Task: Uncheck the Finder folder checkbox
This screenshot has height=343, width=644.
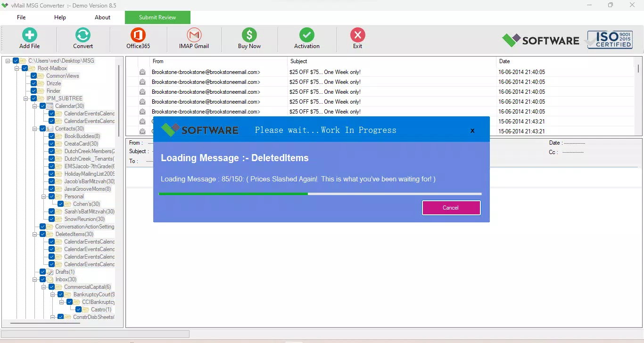Action: coord(34,91)
